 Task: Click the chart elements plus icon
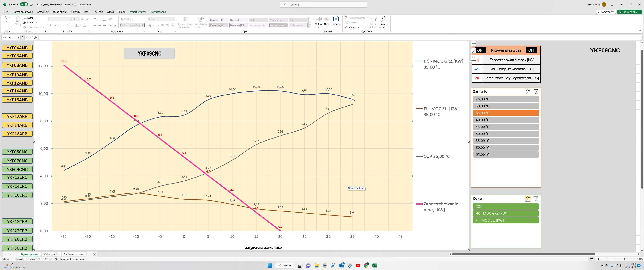(x=474, y=43)
